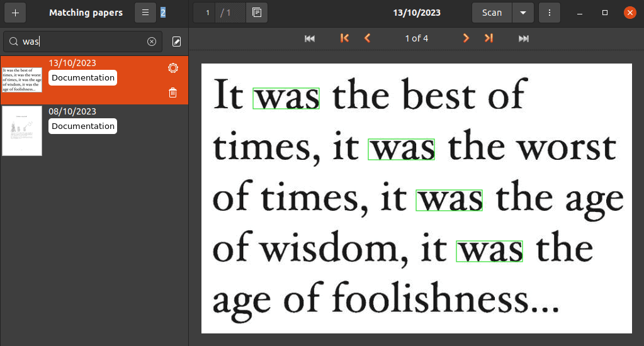The image size is (644, 346).
Task: Click into the search field containing 'was'
Action: tap(83, 42)
